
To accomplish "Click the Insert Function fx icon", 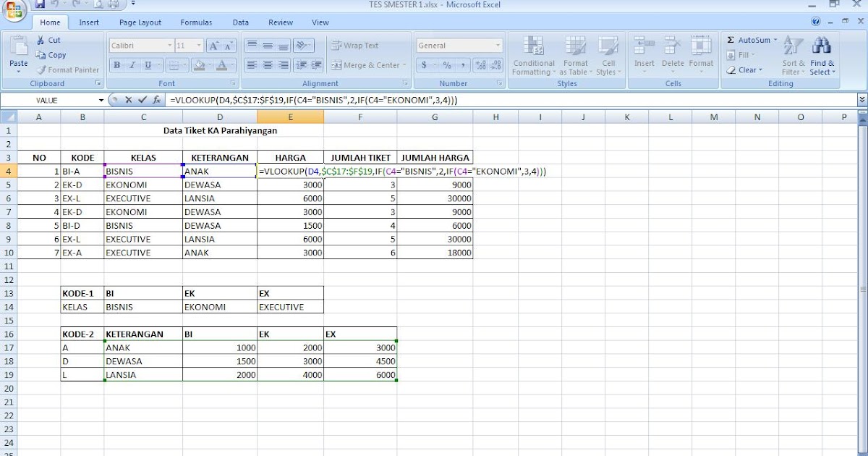I will tap(156, 100).
